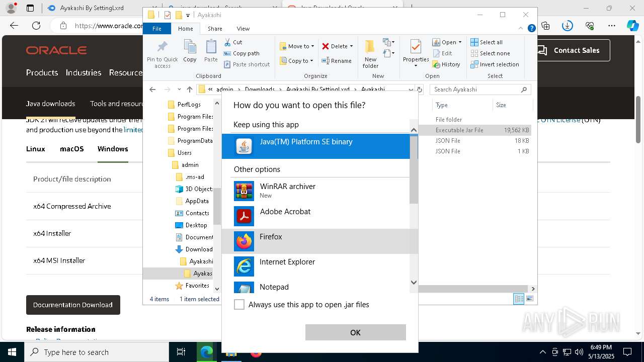Select the Executable Jar File row
This screenshot has height=362, width=644.
(x=475, y=130)
